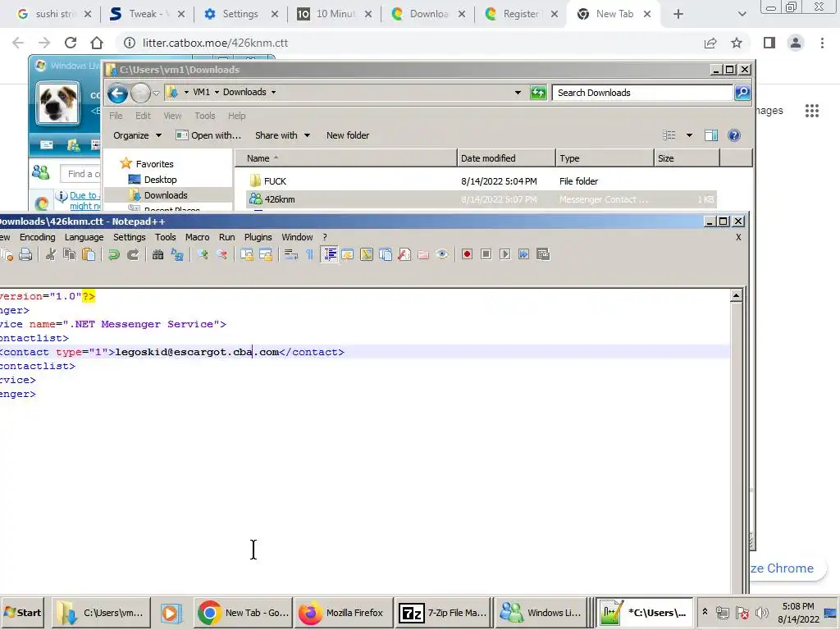840x630 pixels.
Task: Click Back arrow in Downloads Explorer window
Action: click(117, 94)
